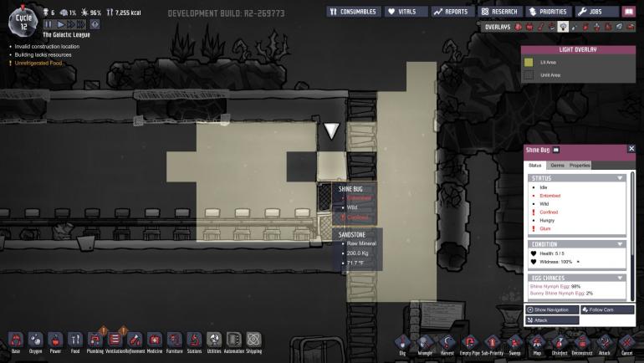Set game speed to fast forward

click(70, 24)
